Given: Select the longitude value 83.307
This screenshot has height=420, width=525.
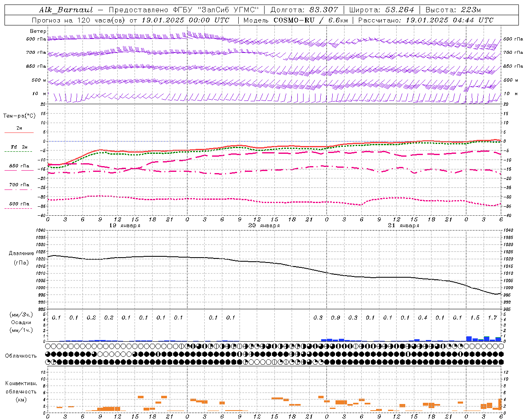Looking at the screenshot, I should coord(324,10).
